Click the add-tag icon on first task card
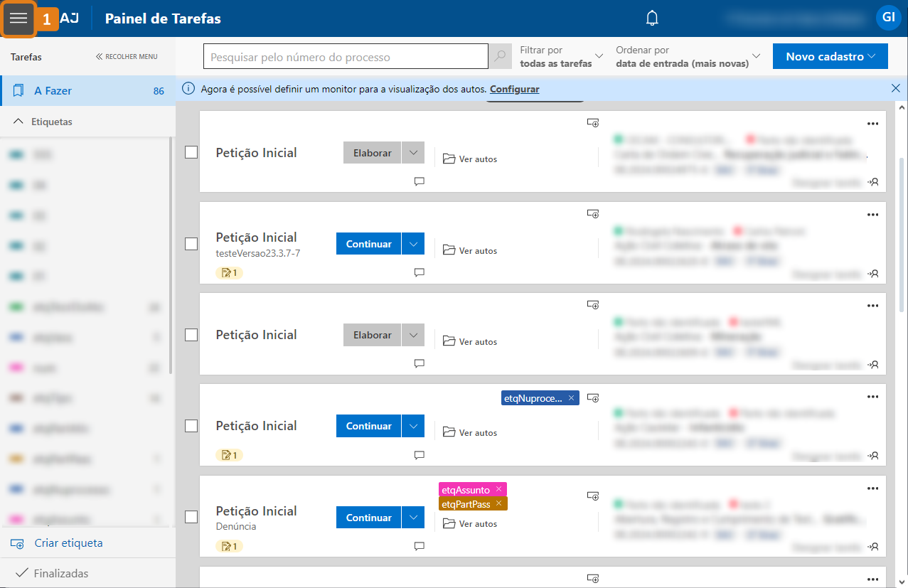Viewport: 908px width, 588px height. [593, 122]
